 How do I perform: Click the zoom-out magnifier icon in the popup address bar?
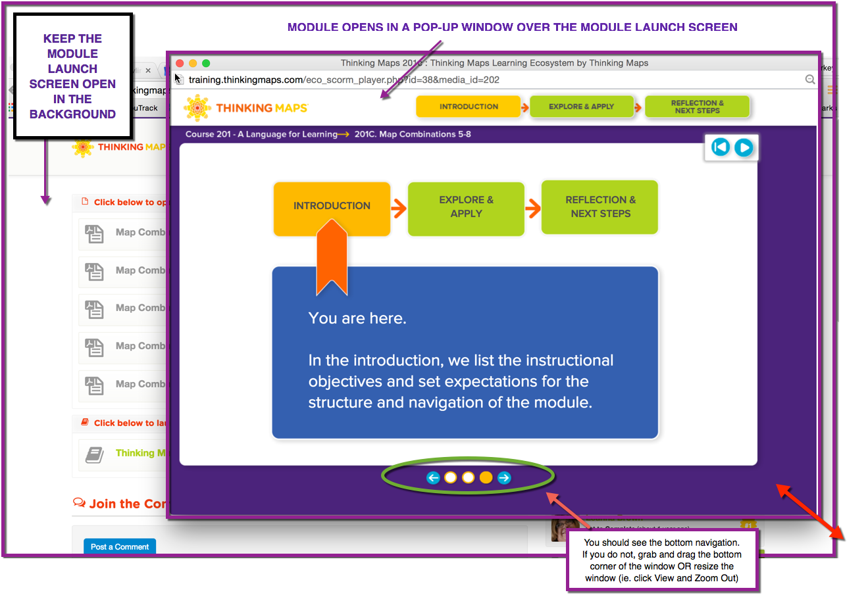(810, 80)
